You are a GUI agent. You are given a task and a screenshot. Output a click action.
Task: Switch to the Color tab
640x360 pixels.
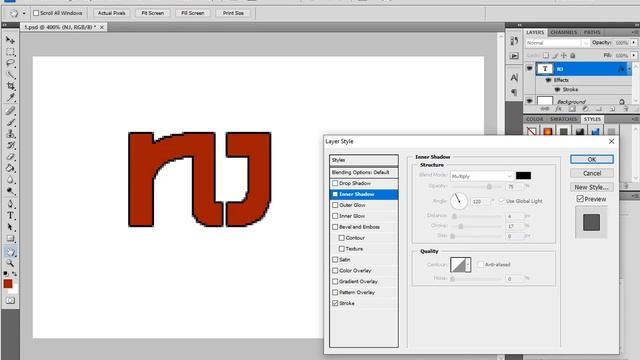[534, 119]
